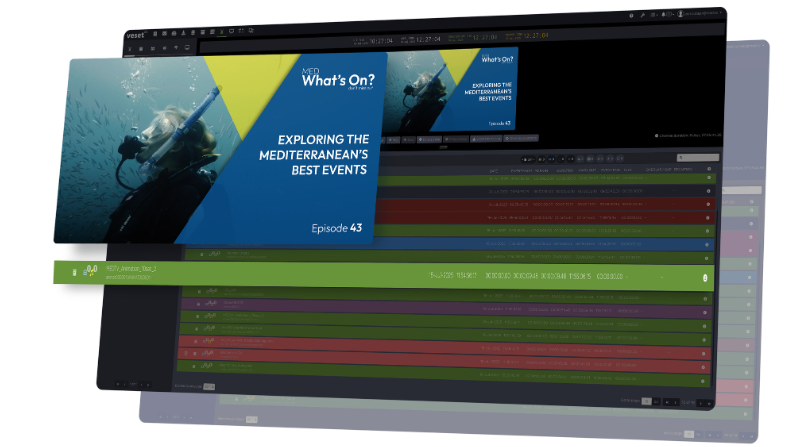
Task: Click the License duration status text beside the player
Action: 688,135
